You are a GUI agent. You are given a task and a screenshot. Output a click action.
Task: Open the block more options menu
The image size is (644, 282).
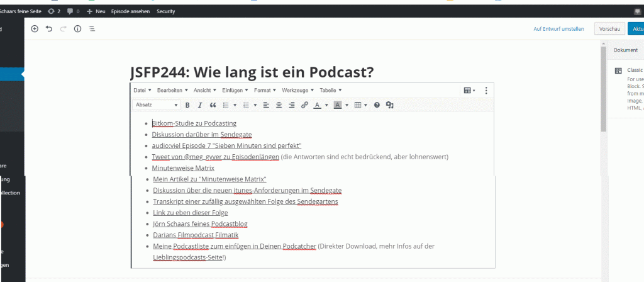(x=486, y=91)
